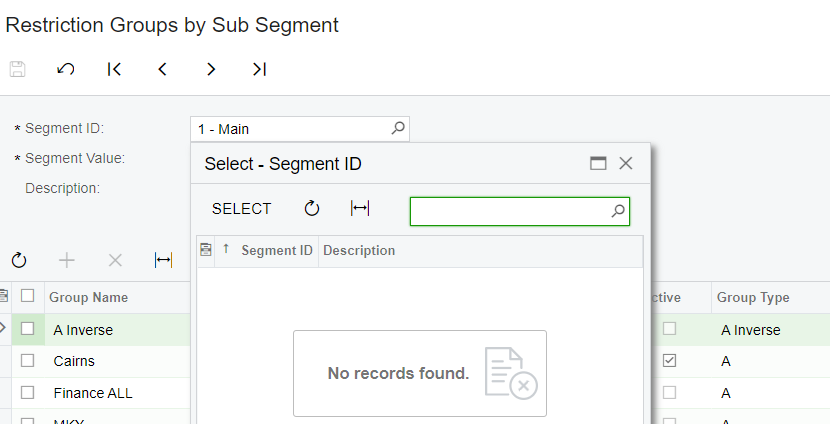830x424 pixels.
Task: Go to the next record
Action: coord(211,69)
